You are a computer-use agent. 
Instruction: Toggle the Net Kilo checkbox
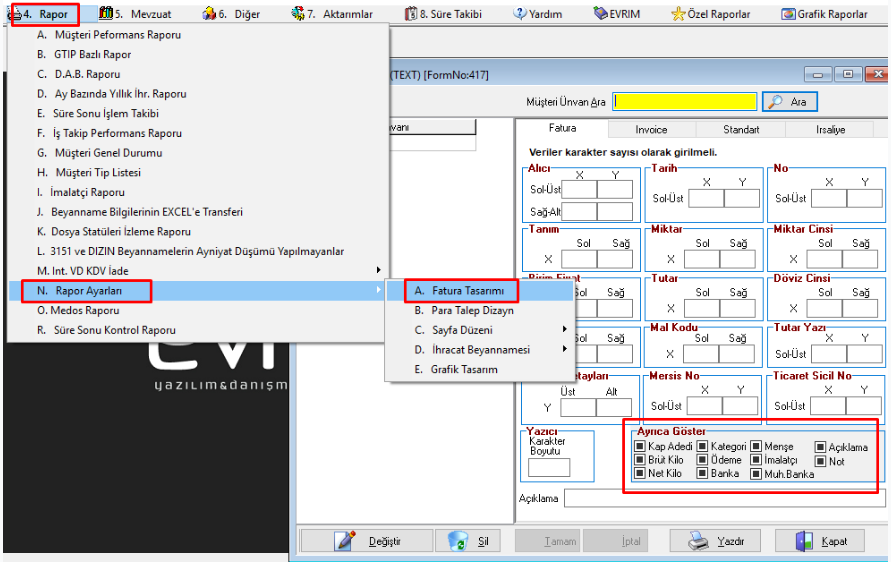tap(640, 473)
